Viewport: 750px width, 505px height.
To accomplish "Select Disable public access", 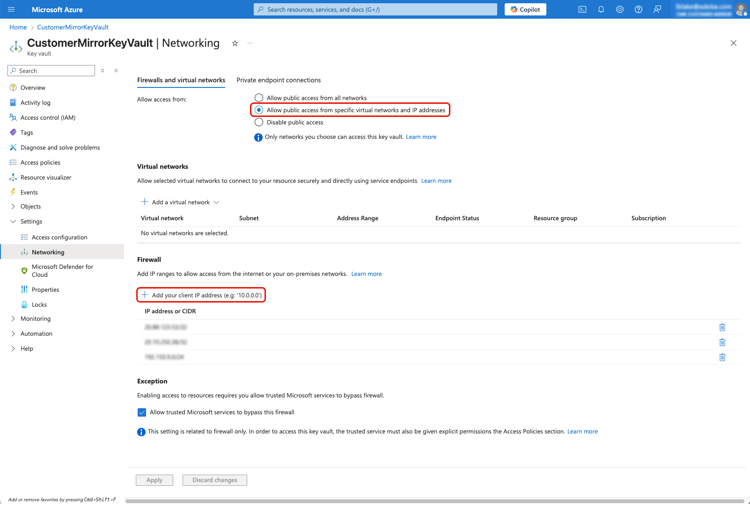I will point(259,122).
